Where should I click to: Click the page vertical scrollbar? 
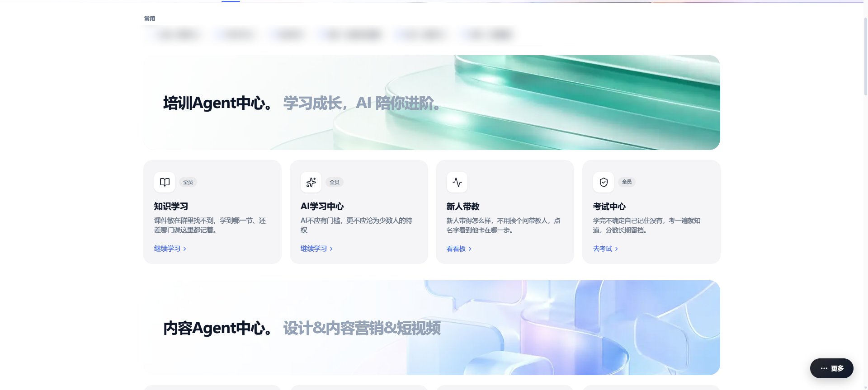pos(865,56)
